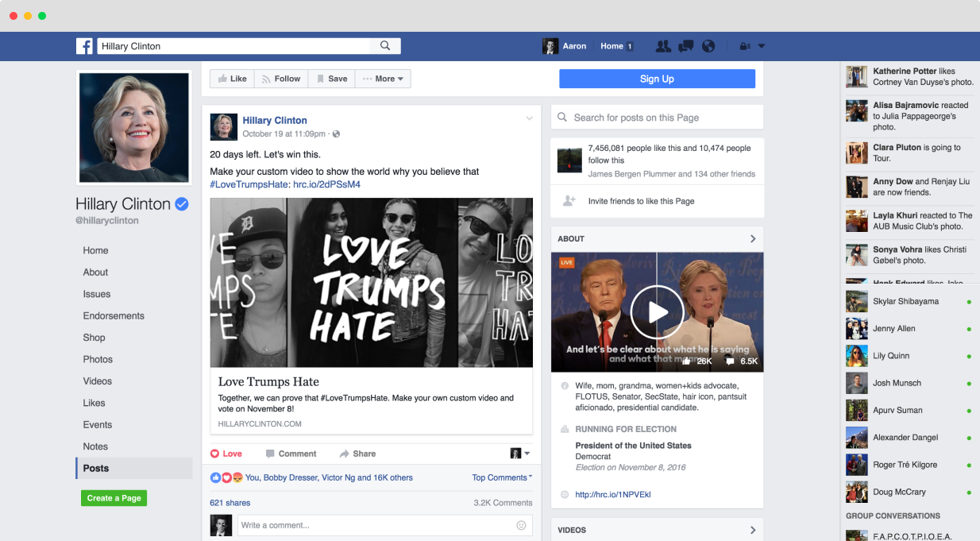Open chat with Doug McCrary

909,492
